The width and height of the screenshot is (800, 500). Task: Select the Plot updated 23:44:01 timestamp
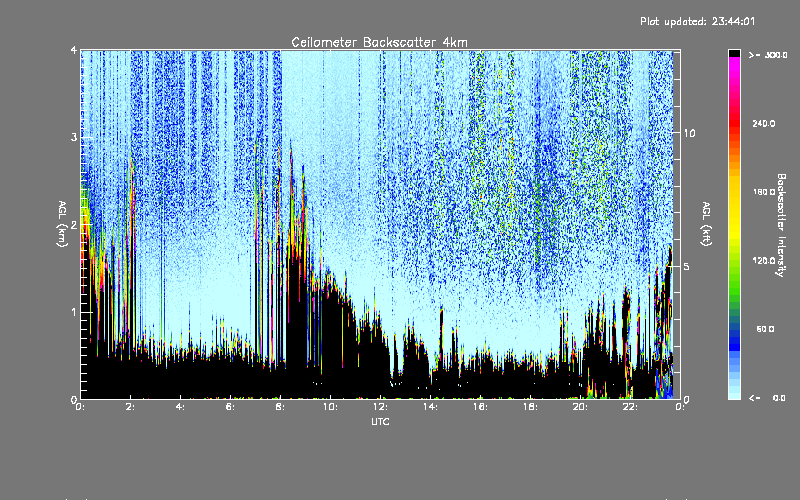697,21
